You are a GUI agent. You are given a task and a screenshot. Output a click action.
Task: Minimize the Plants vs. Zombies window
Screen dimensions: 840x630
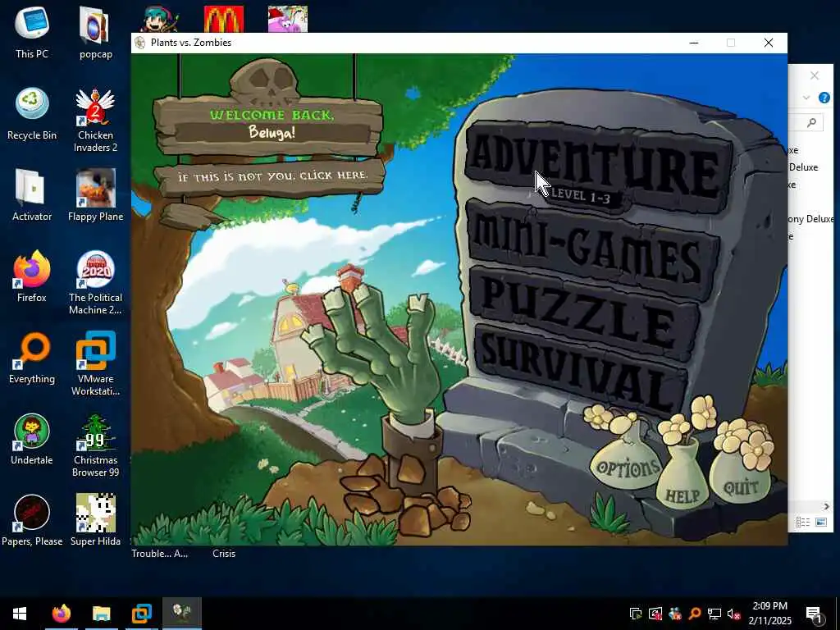pyautogui.click(x=694, y=43)
